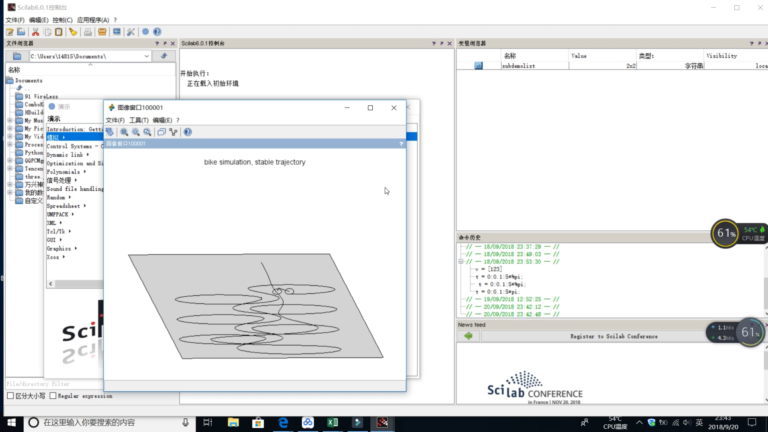The height and width of the screenshot is (432, 768).
Task: Clear the console with the broom icon
Action: pyautogui.click(x=72, y=32)
